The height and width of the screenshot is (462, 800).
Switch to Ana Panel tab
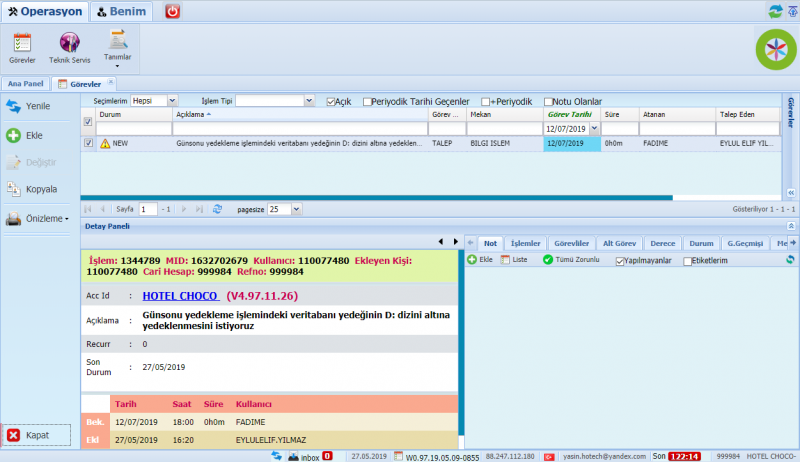(x=26, y=84)
